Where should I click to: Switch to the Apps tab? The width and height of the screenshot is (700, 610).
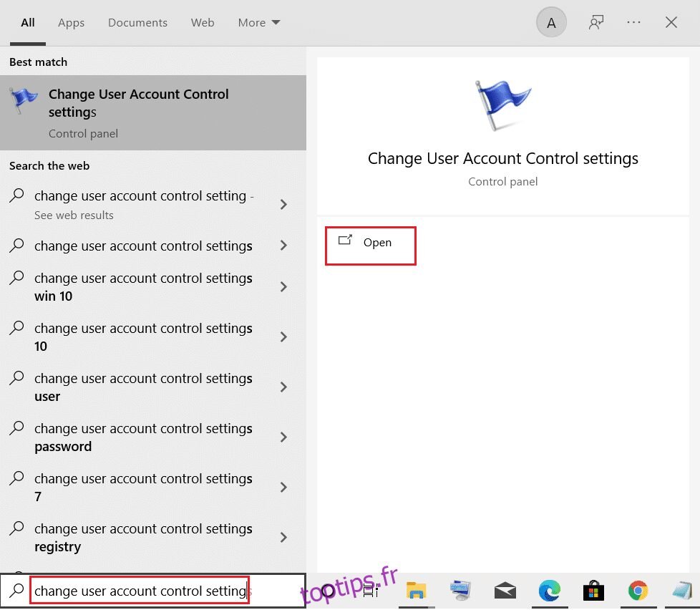click(71, 23)
